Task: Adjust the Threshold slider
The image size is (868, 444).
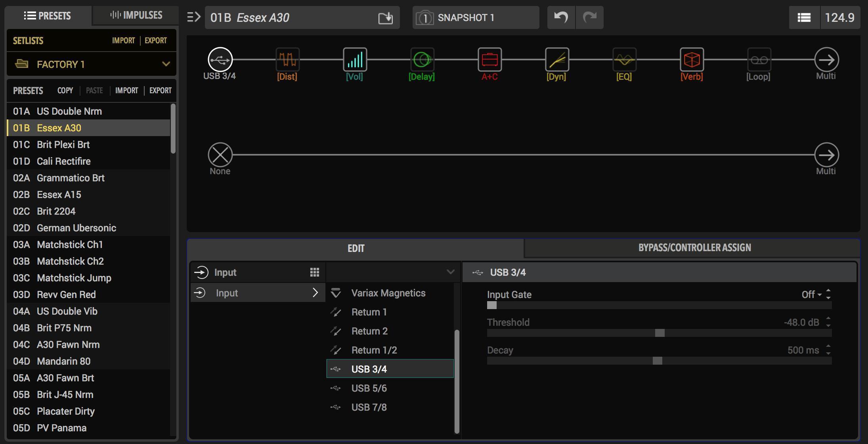Action: pos(658,334)
